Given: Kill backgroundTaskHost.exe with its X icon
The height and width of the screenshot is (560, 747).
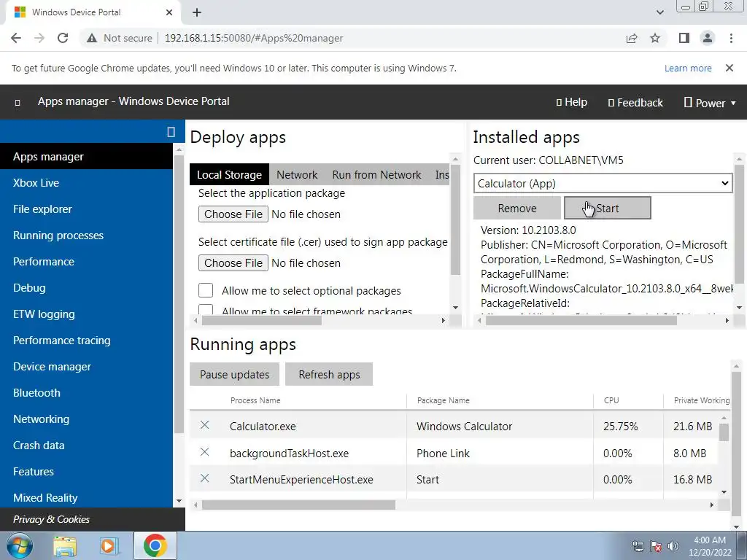Looking at the screenshot, I should [x=204, y=451].
